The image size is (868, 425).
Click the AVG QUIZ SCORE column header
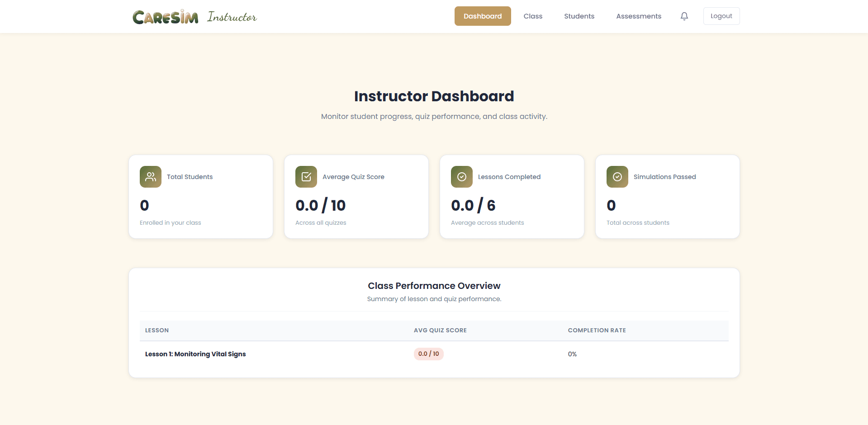440,330
